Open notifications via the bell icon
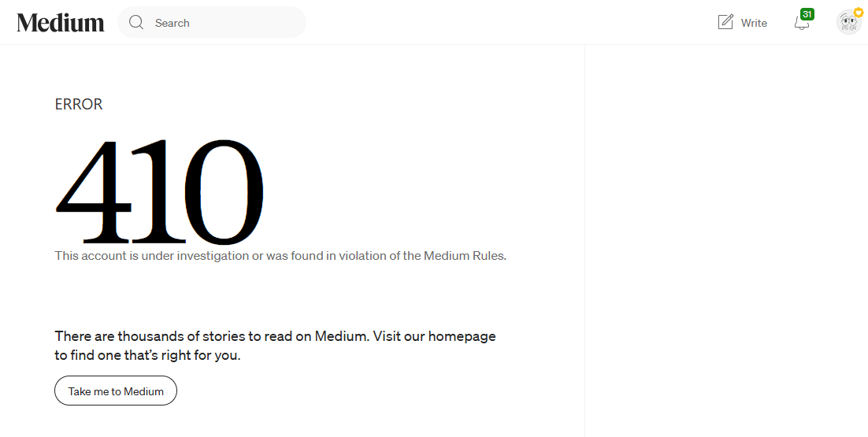 (801, 24)
